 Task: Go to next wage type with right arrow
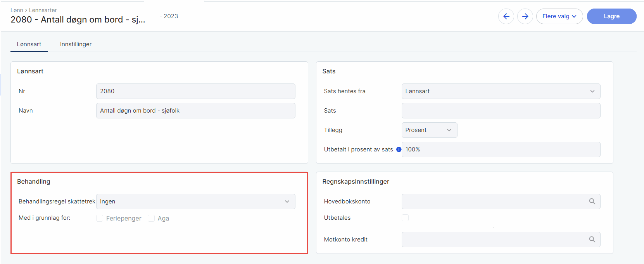pyautogui.click(x=525, y=16)
